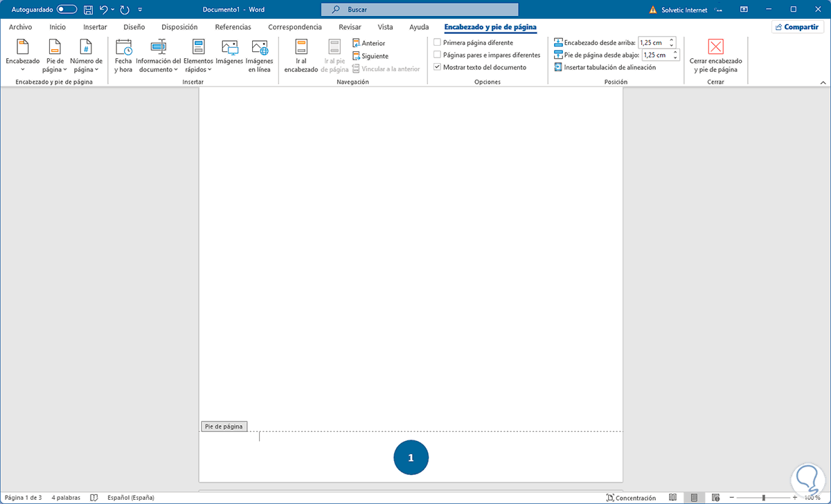The height and width of the screenshot is (504, 831).
Task: Click the zoom in plus button
Action: [795, 498]
